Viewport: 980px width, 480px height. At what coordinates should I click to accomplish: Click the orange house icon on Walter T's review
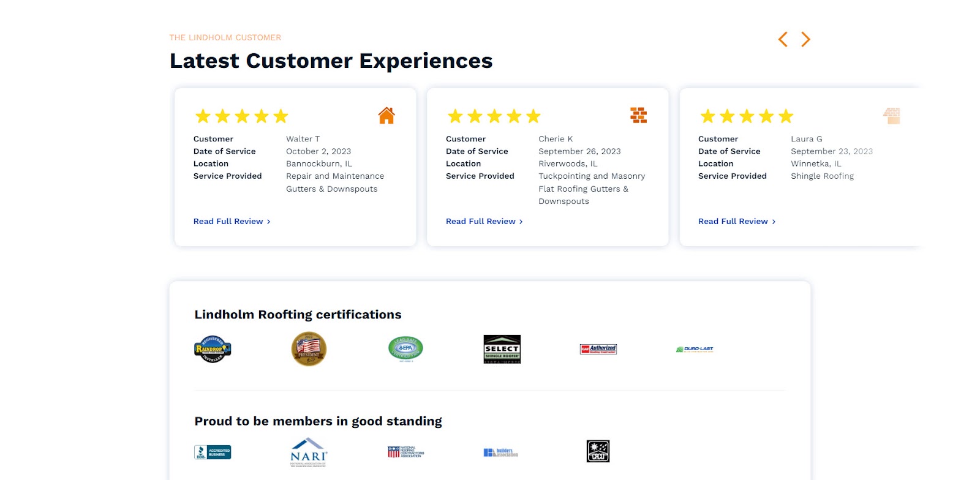(386, 115)
